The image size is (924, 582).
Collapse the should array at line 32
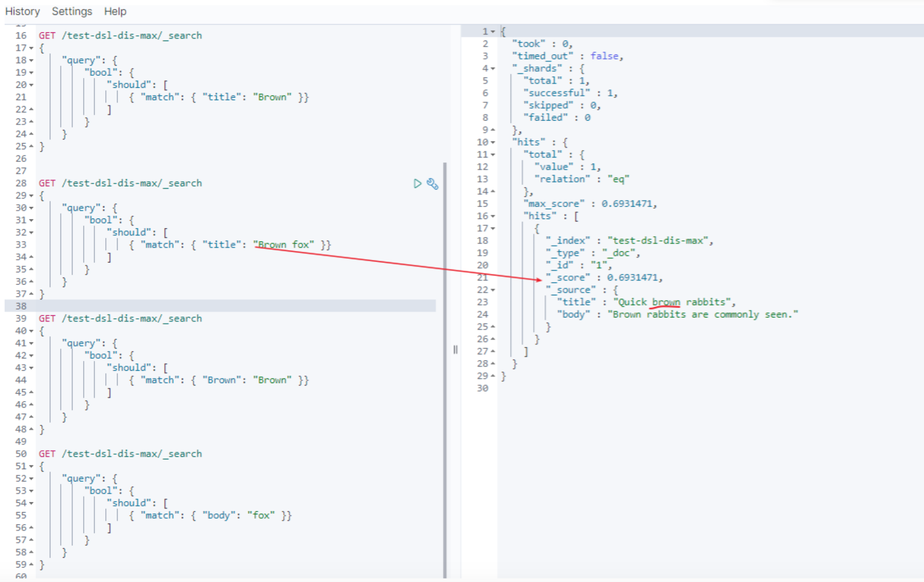[31, 233]
